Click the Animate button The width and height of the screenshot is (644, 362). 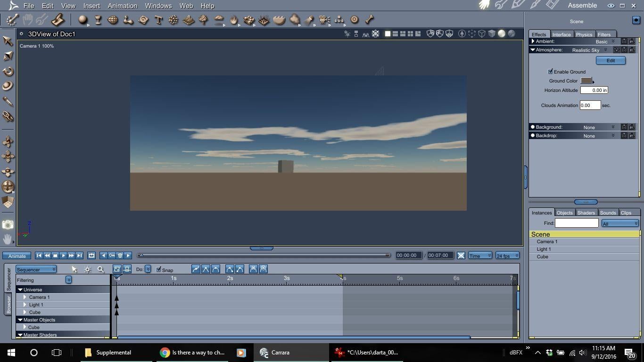click(x=17, y=256)
